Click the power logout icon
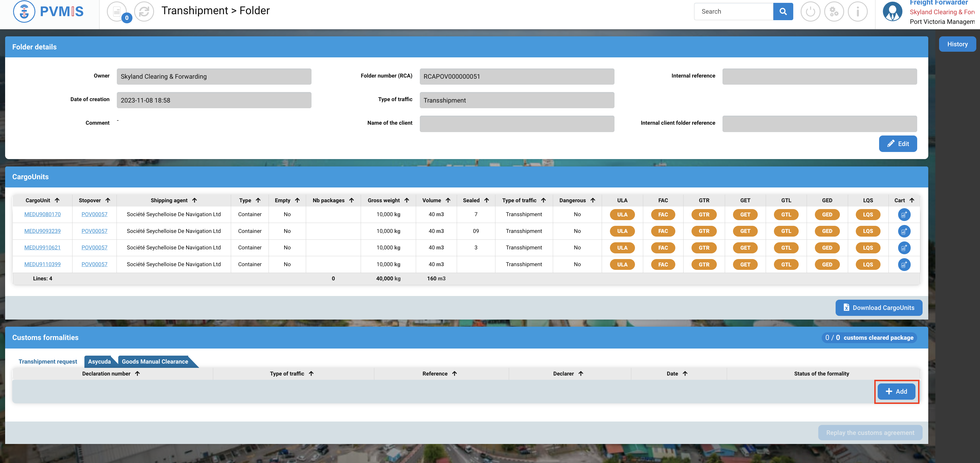This screenshot has width=980, height=463. tap(810, 11)
